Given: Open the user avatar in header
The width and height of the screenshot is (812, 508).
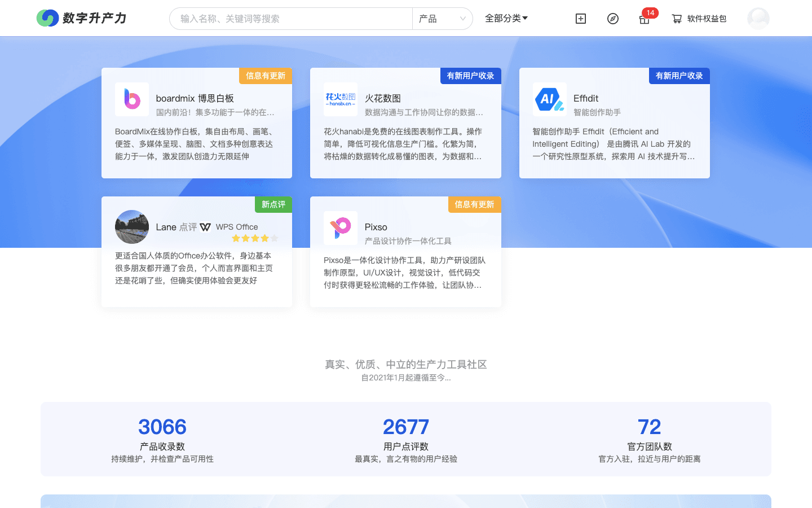Looking at the screenshot, I should (x=758, y=19).
